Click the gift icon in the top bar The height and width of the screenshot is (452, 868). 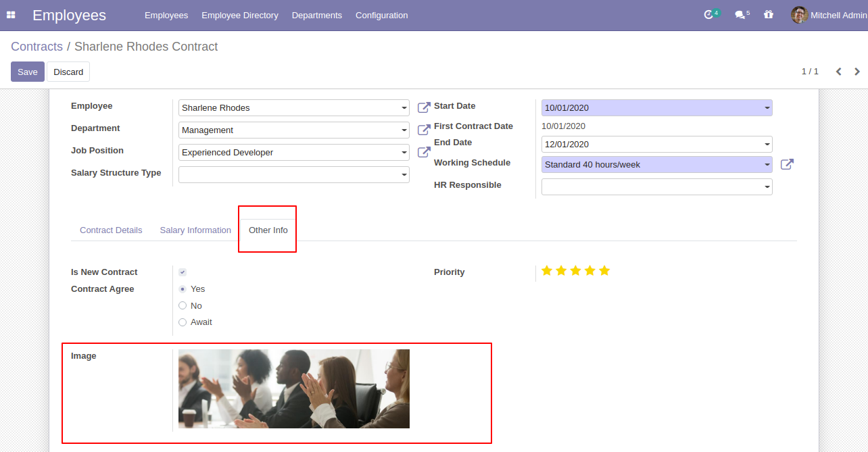coord(769,14)
